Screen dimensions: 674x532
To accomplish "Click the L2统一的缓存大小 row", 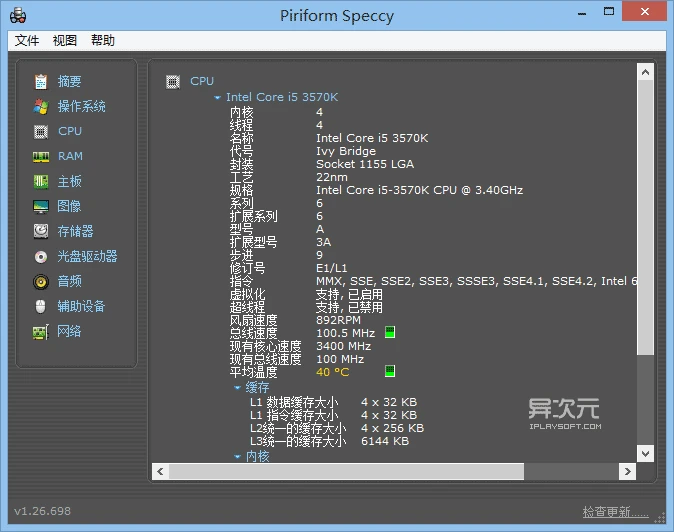I will [x=337, y=428].
